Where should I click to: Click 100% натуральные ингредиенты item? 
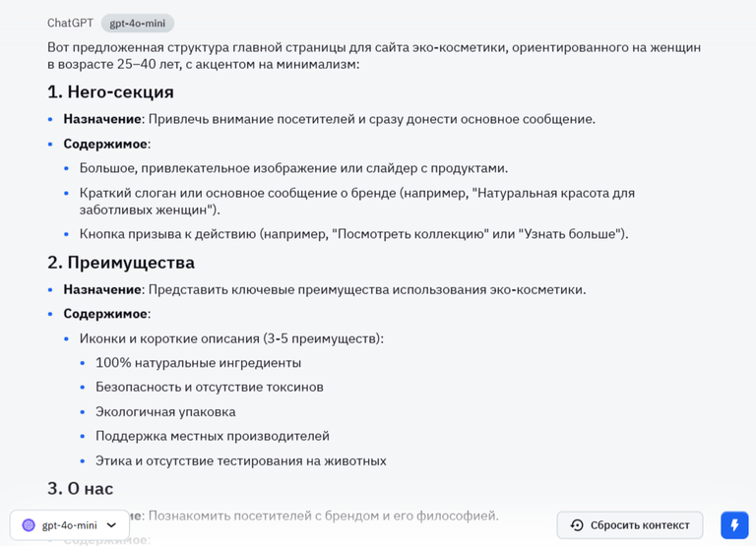coord(198,362)
